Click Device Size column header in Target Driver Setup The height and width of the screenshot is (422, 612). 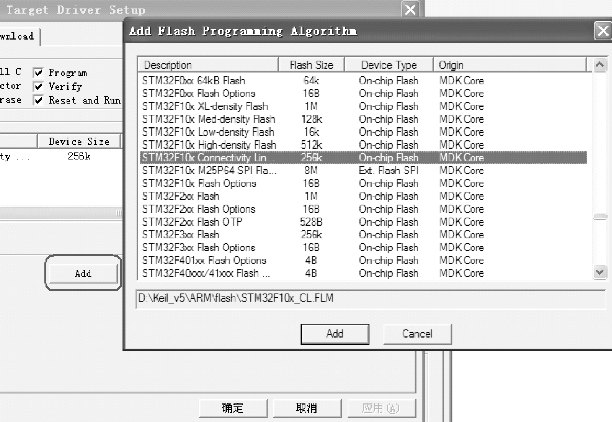coord(79,141)
